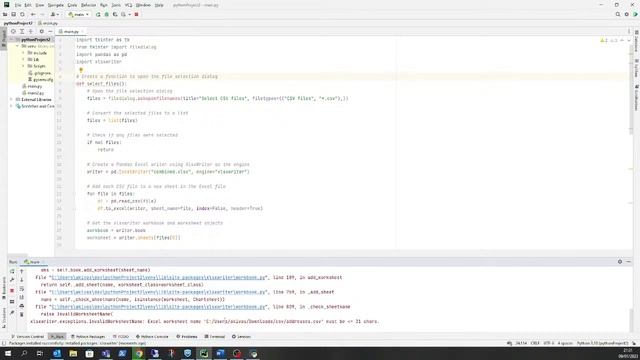Open the Code menu
The width and height of the screenshot is (640, 360).
72,5
